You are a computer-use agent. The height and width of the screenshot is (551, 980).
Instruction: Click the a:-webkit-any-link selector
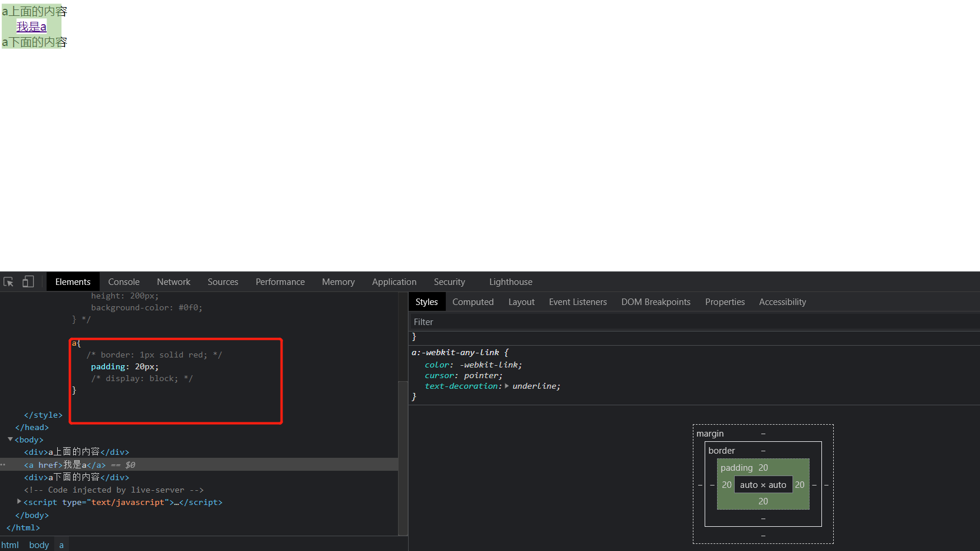(455, 352)
